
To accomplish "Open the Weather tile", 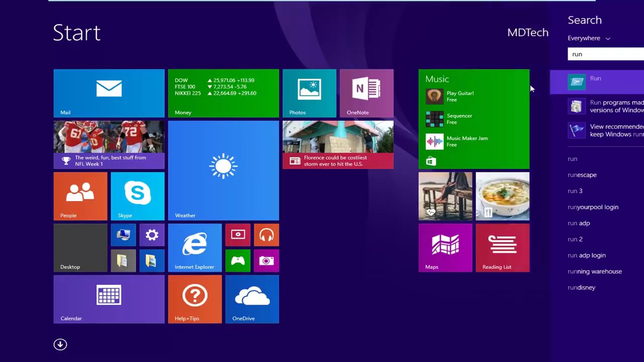I will pyautogui.click(x=223, y=170).
